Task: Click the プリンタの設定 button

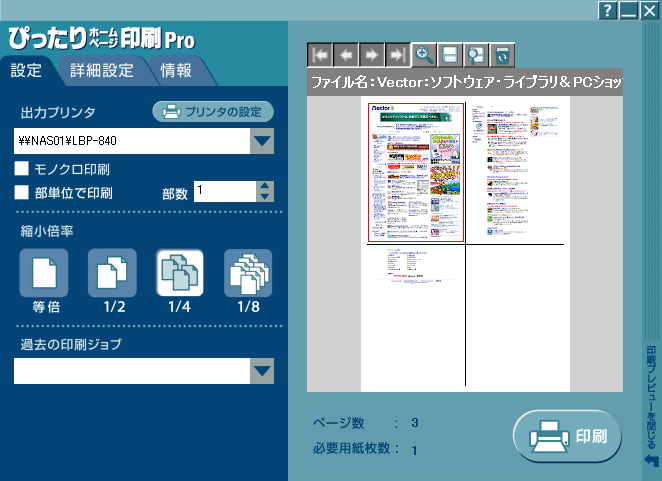Action: [213, 111]
